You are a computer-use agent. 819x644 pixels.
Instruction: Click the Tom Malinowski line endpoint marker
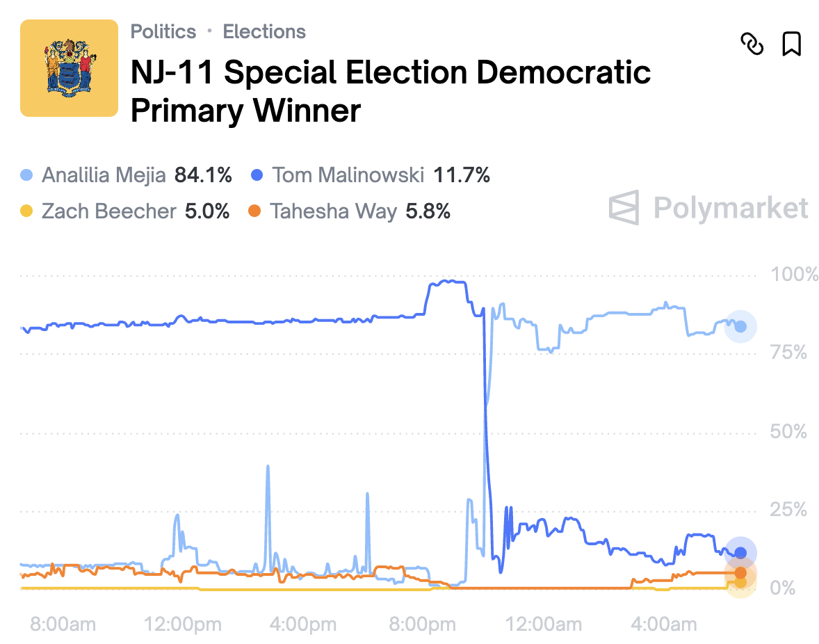pyautogui.click(x=740, y=553)
